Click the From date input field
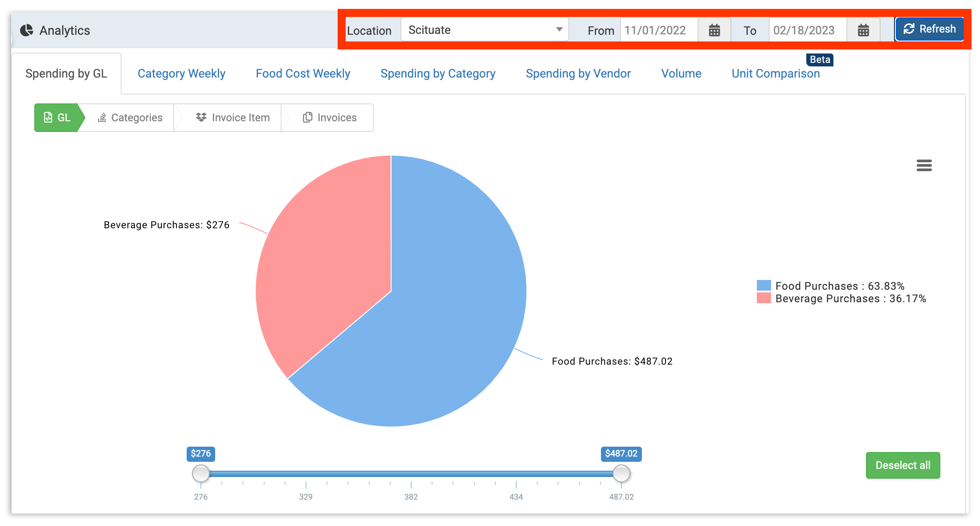The height and width of the screenshot is (526, 980). [658, 30]
